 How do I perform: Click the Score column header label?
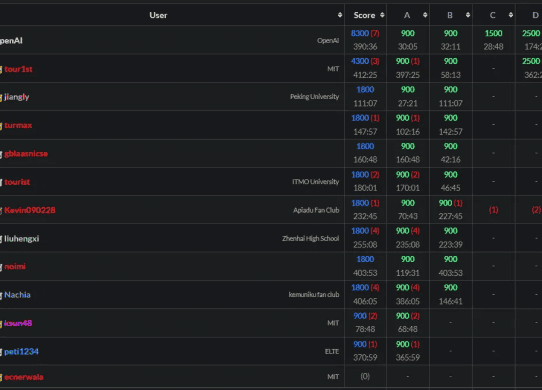pos(364,15)
